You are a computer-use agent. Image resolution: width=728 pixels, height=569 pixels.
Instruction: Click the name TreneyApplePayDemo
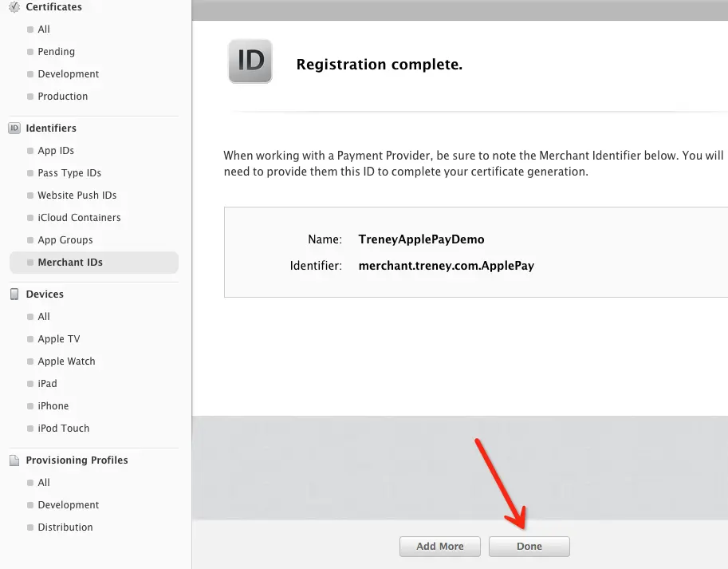pyautogui.click(x=421, y=239)
